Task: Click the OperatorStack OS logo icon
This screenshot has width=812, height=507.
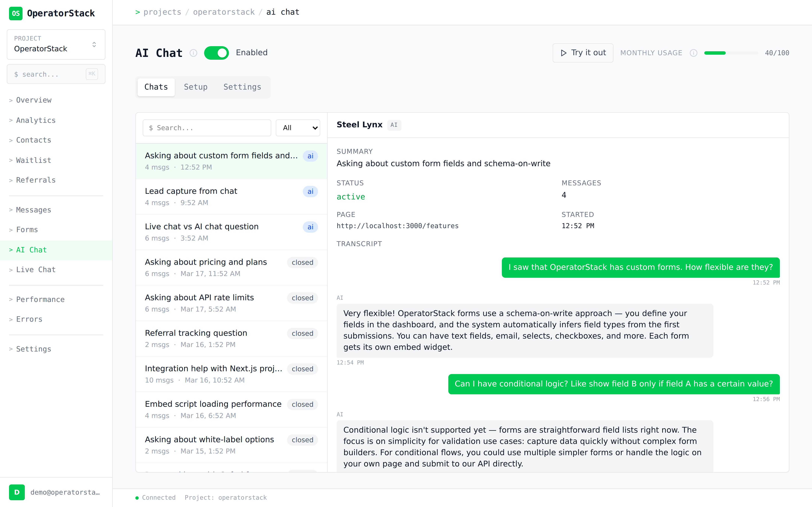Action: pos(15,13)
